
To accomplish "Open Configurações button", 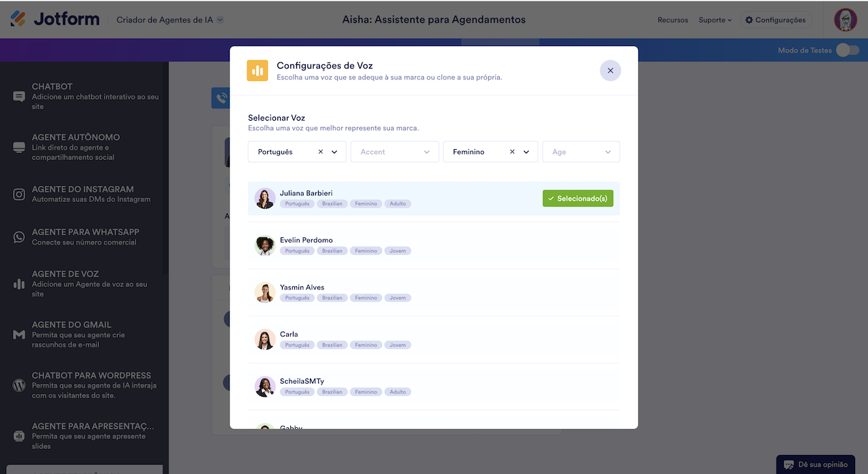I will pyautogui.click(x=776, y=20).
